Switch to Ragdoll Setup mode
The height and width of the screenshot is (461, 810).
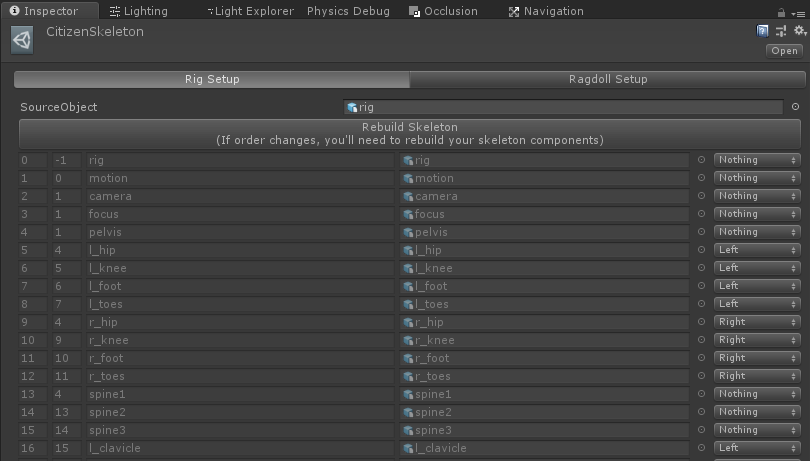(608, 79)
